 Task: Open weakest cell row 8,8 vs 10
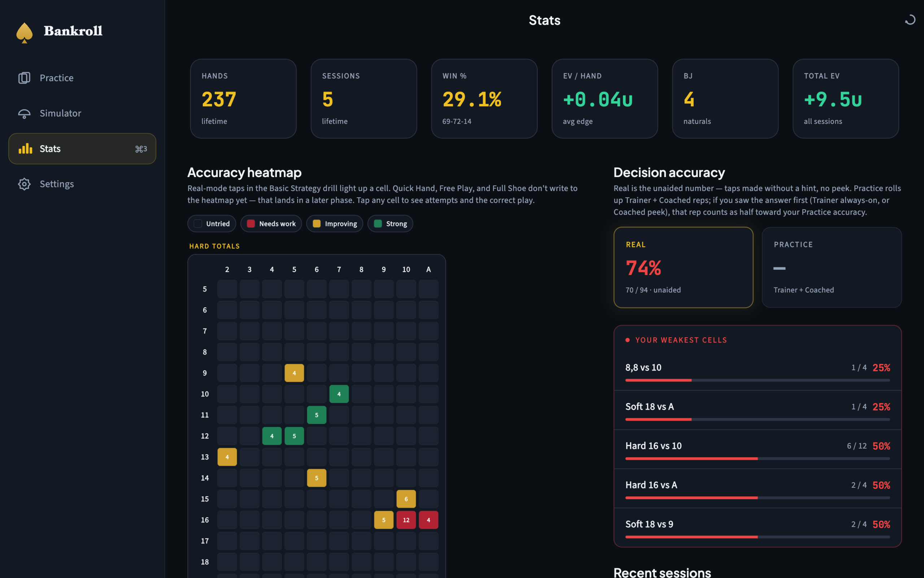pyautogui.click(x=758, y=371)
